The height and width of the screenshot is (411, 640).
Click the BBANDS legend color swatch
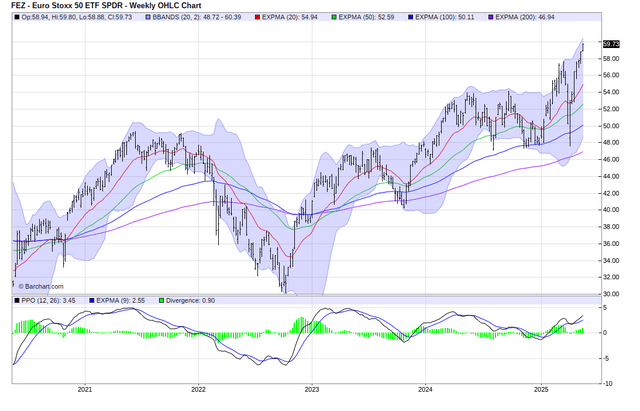tap(148, 17)
